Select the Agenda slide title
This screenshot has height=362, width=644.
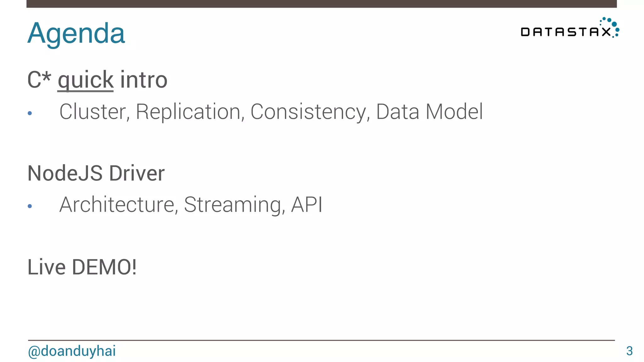click(x=76, y=33)
